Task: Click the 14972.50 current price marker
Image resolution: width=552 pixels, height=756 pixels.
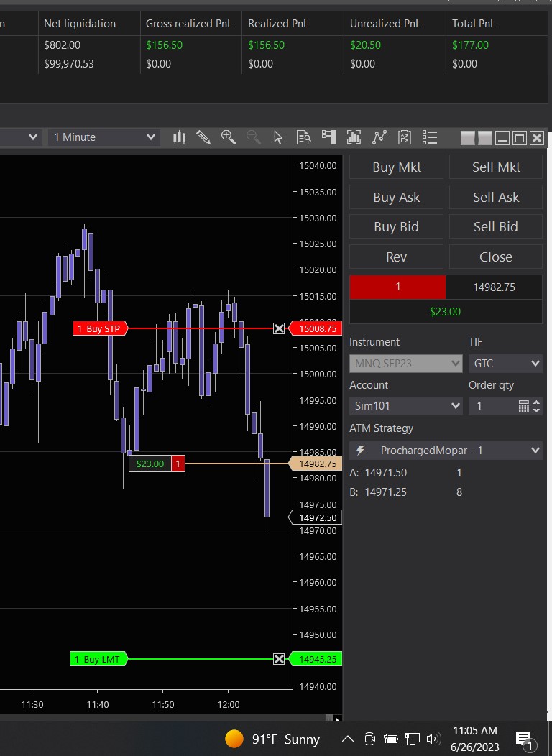Action: click(x=316, y=518)
